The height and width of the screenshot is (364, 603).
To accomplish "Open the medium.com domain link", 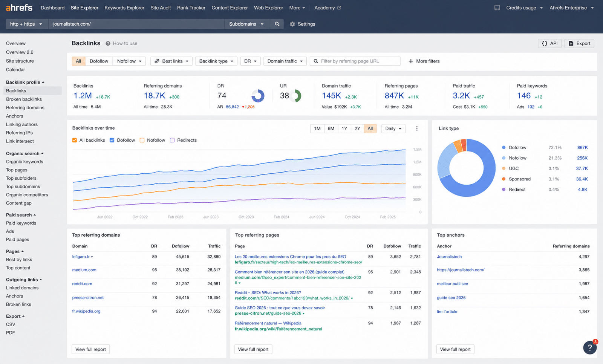I will 84,270.
